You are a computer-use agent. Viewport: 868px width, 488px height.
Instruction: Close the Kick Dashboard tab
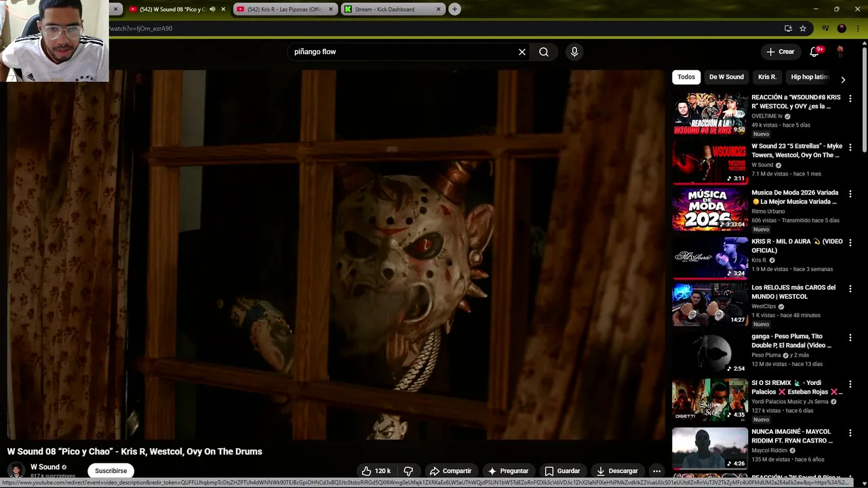[x=438, y=9]
